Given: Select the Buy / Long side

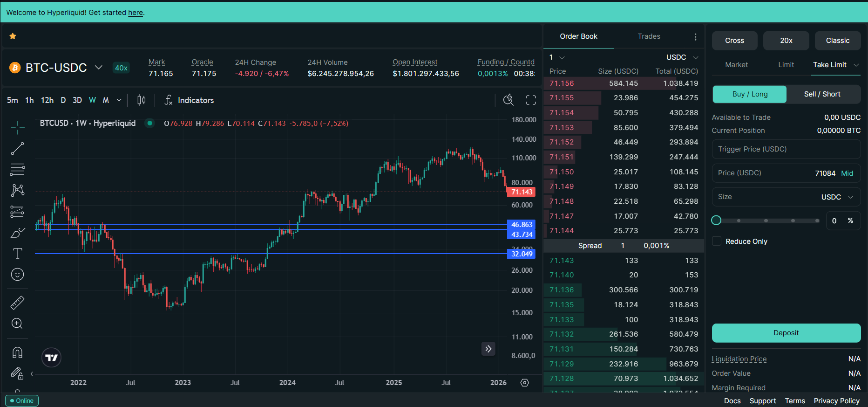Looking at the screenshot, I should tap(750, 94).
